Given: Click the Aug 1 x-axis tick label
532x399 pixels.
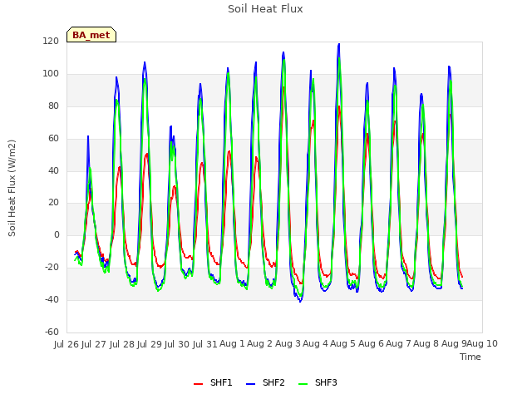Looking at the screenshot, I should click(232, 343).
